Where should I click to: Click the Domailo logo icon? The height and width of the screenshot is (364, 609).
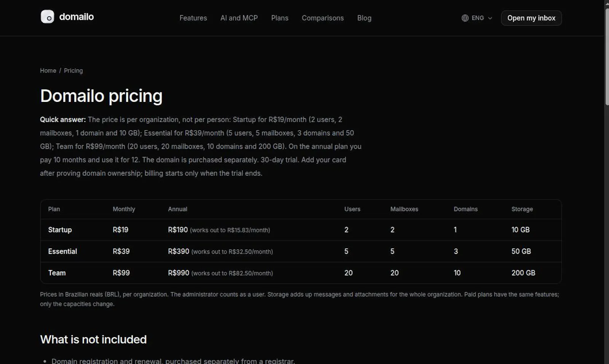47,17
